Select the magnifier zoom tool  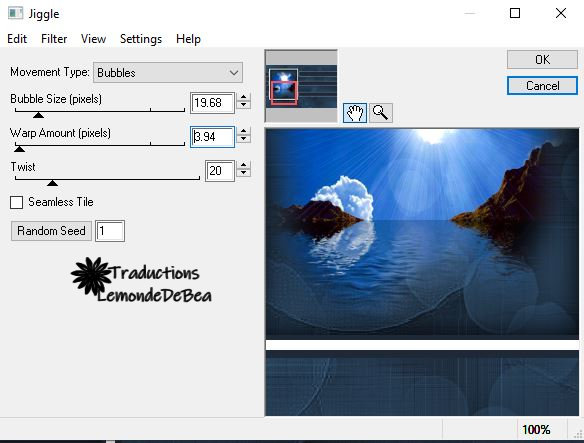pyautogui.click(x=381, y=113)
